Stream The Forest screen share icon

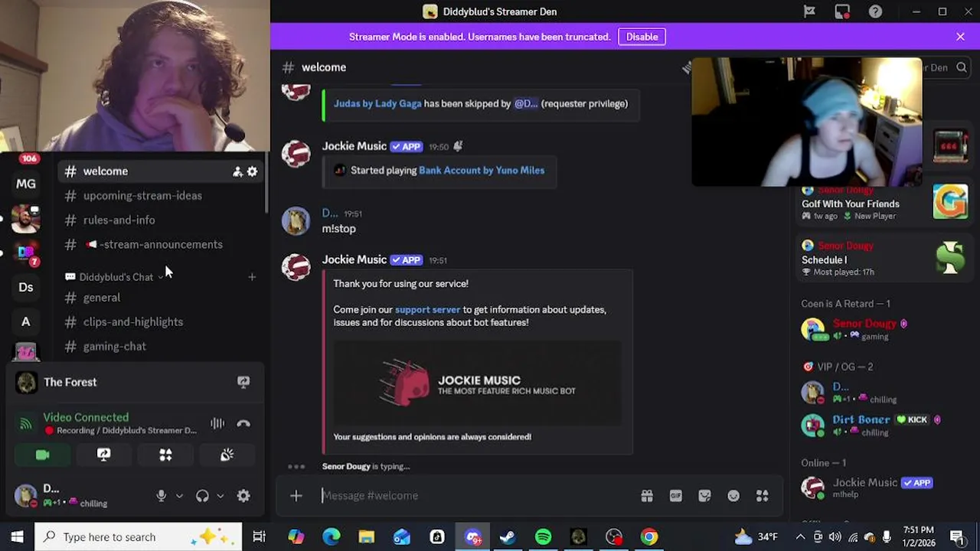[243, 382]
